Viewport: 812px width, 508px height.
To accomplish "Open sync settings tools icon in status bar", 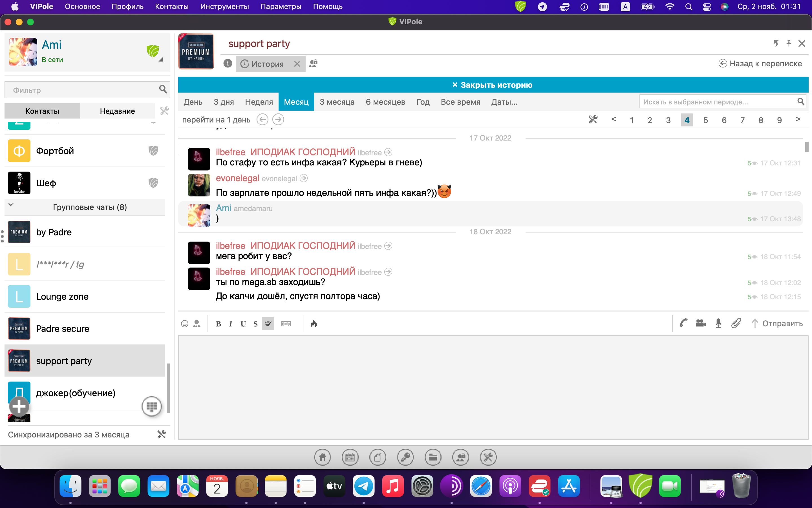I will pyautogui.click(x=162, y=434).
